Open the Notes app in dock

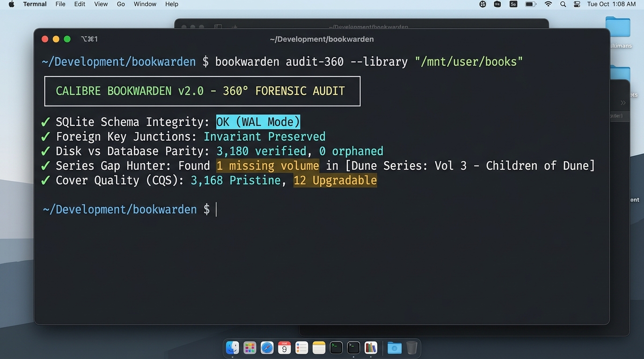point(319,348)
